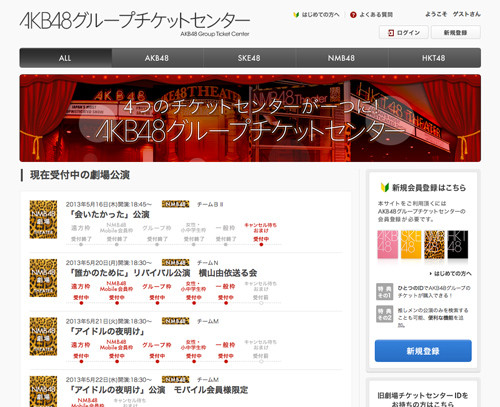The width and height of the screenshot is (500, 407).
Task: Click the blue 新規登録 button
Action: tap(423, 351)
